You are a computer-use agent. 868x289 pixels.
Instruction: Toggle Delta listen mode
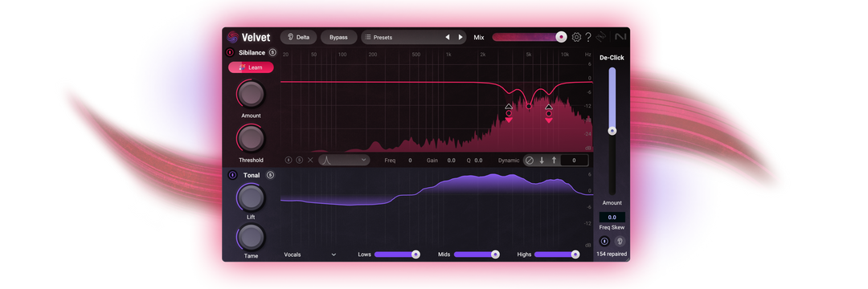[x=298, y=37]
